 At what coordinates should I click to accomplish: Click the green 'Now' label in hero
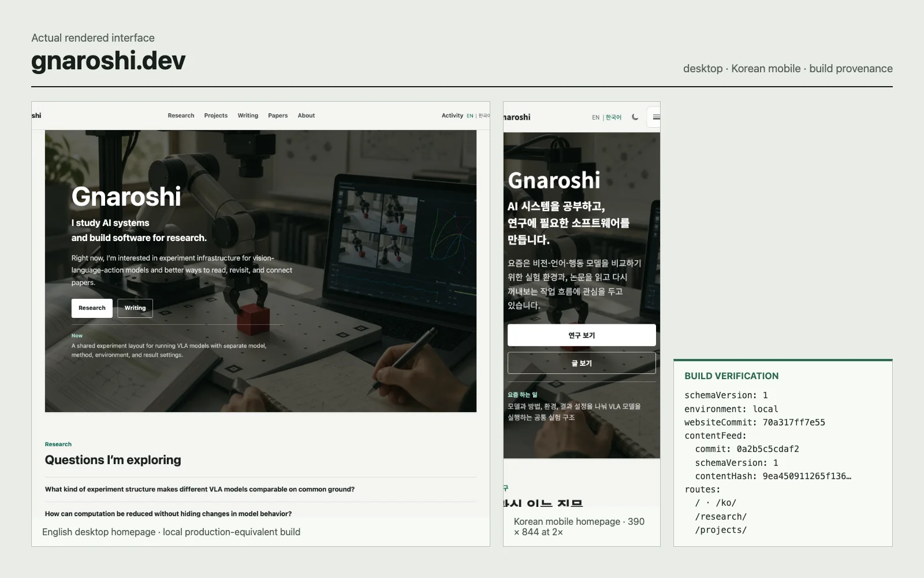77,336
